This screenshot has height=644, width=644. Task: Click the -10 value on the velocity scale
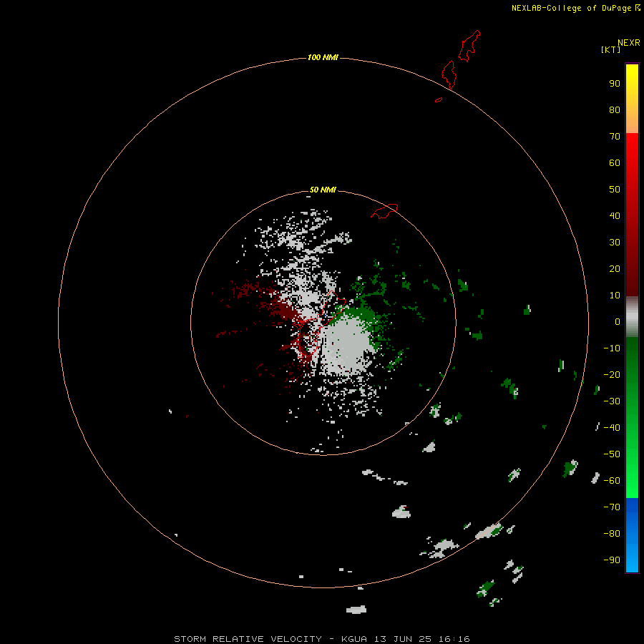[612, 348]
